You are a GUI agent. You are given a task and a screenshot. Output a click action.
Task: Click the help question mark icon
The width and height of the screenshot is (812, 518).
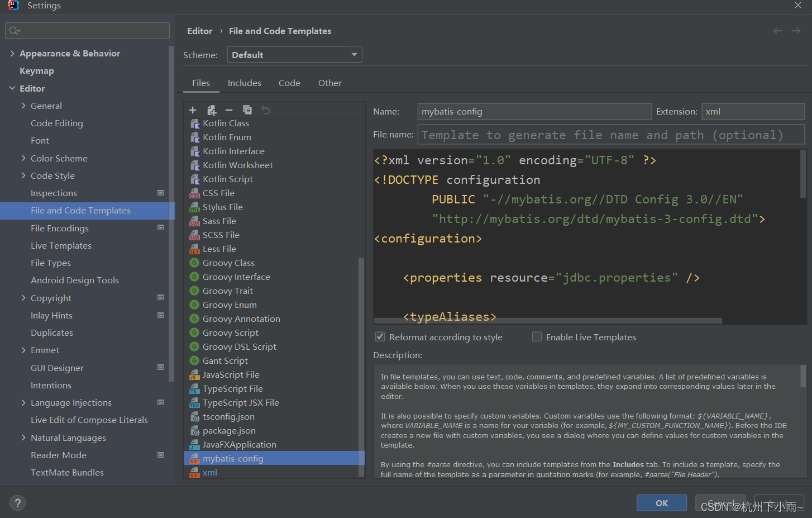pos(17,503)
